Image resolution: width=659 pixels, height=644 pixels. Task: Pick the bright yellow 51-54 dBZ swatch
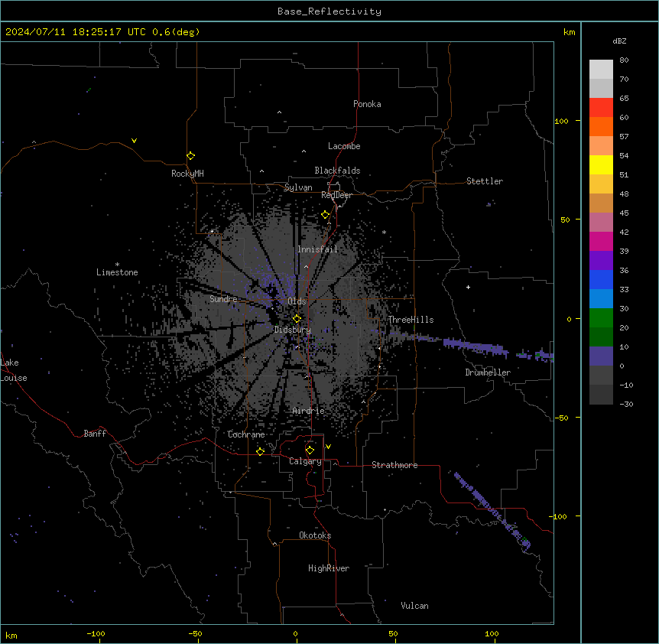pos(601,164)
